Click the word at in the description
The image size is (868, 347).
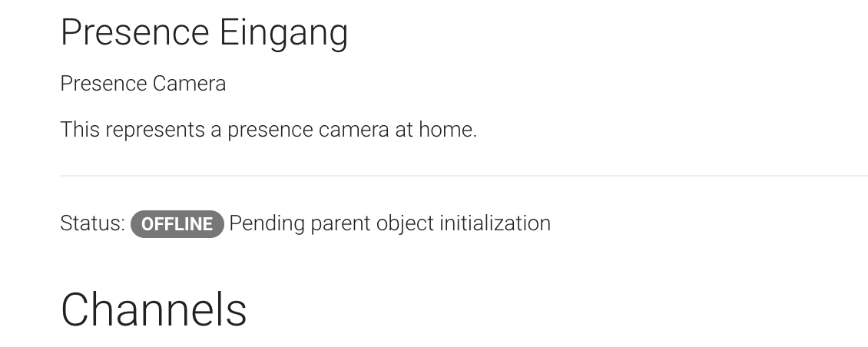click(403, 130)
